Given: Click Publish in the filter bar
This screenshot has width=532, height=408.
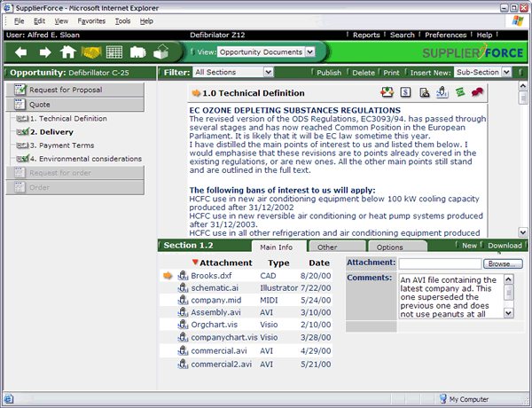Looking at the screenshot, I should point(329,73).
